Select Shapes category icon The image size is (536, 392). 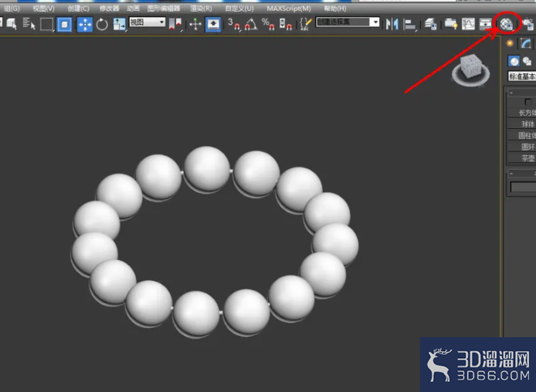coord(528,61)
